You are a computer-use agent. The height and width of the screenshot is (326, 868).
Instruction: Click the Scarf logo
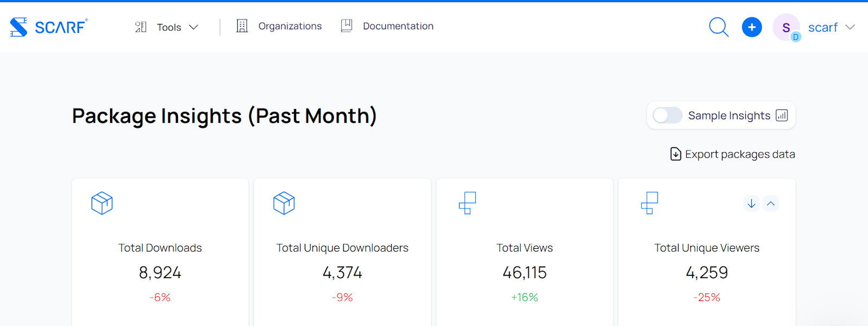48,27
